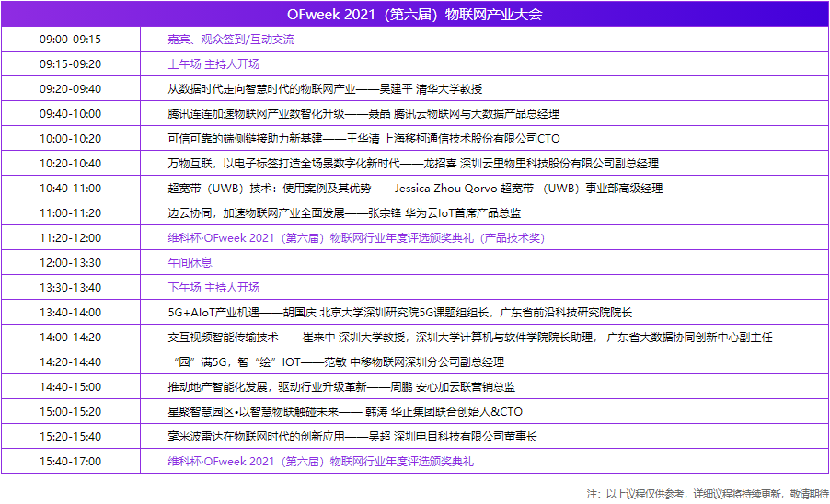Select the time cell 11:00-11:20

point(71,213)
